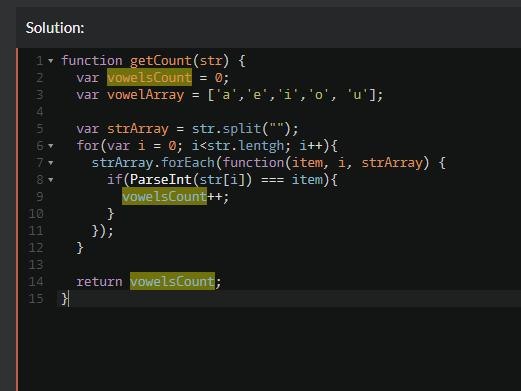Screen dimensions: 521x391
Task: Click the 'function' keyword on line 1
Action: click(92, 61)
